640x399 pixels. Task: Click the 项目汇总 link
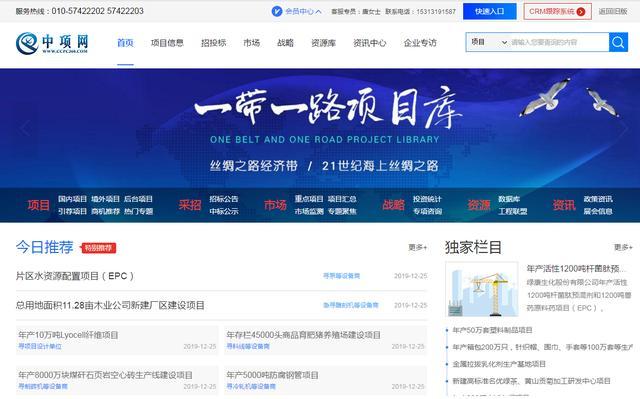342,199
